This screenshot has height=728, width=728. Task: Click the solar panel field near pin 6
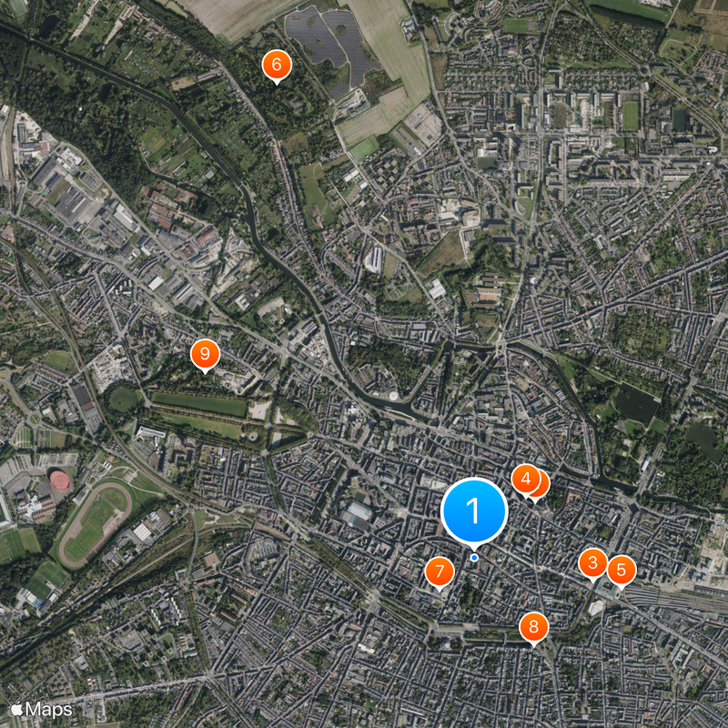[333, 46]
